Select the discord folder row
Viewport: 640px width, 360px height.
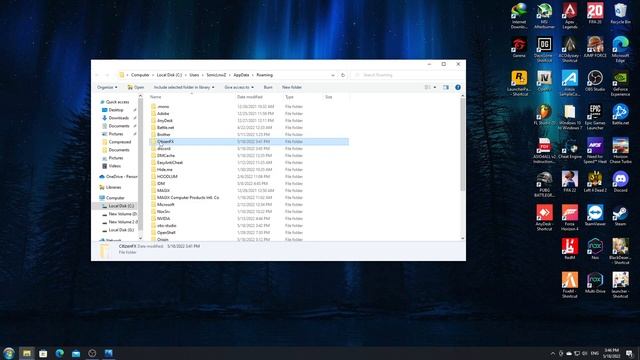(x=249, y=149)
